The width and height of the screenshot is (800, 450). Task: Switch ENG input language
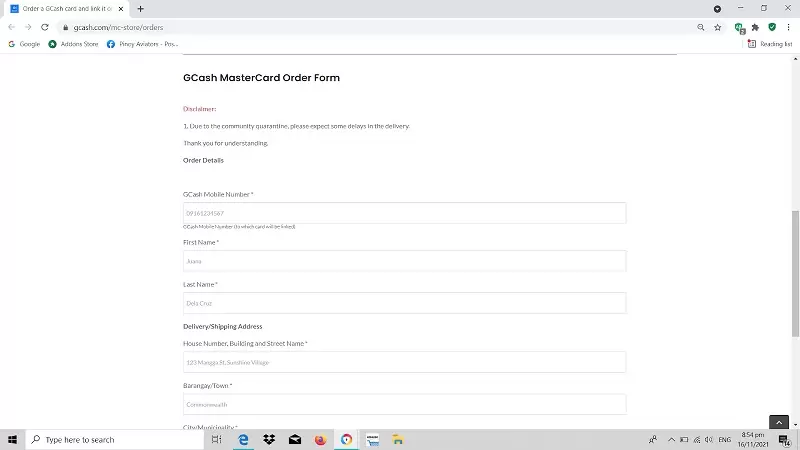click(x=724, y=440)
